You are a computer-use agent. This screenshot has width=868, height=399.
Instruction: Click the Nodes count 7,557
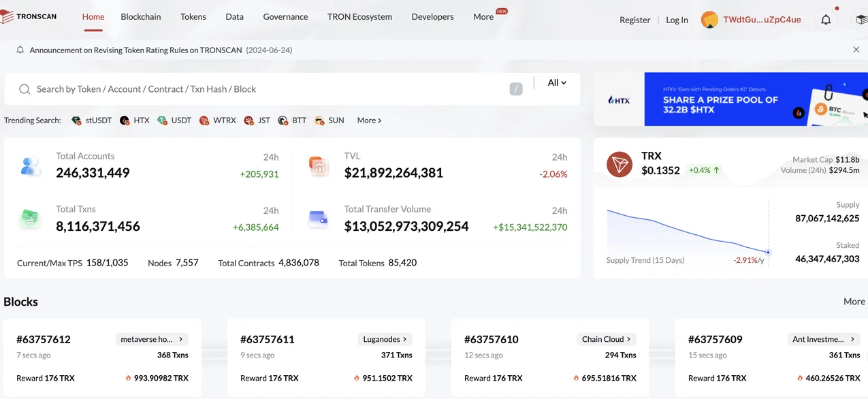point(187,263)
